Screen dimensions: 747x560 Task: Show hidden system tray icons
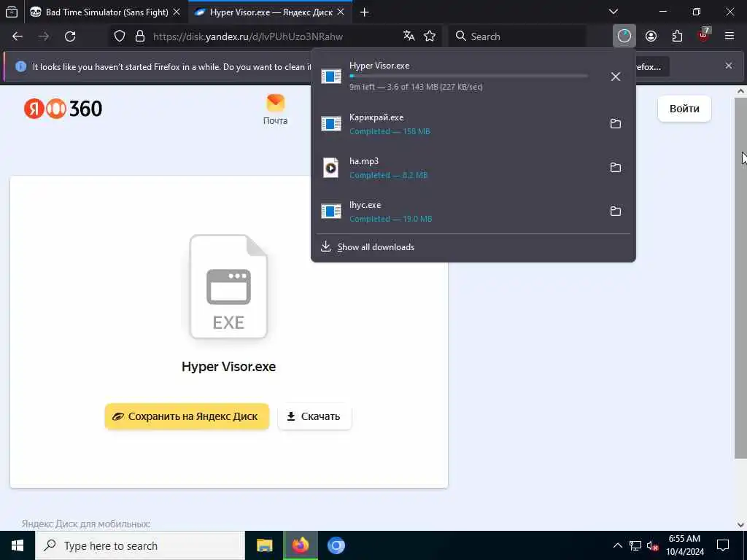[617, 545]
